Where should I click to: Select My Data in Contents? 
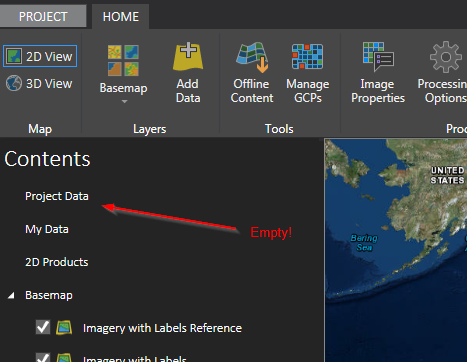point(47,229)
